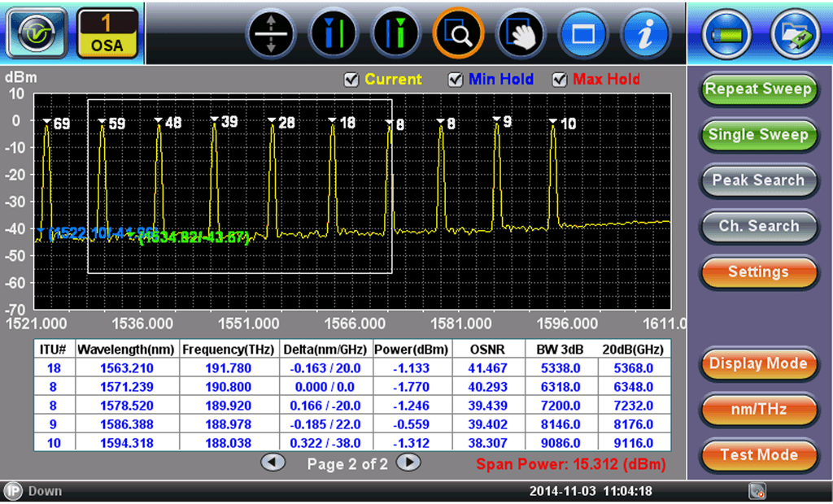Screen dimensions: 833x504
Task: Click the 190.800 frequency cell
Action: point(229,387)
